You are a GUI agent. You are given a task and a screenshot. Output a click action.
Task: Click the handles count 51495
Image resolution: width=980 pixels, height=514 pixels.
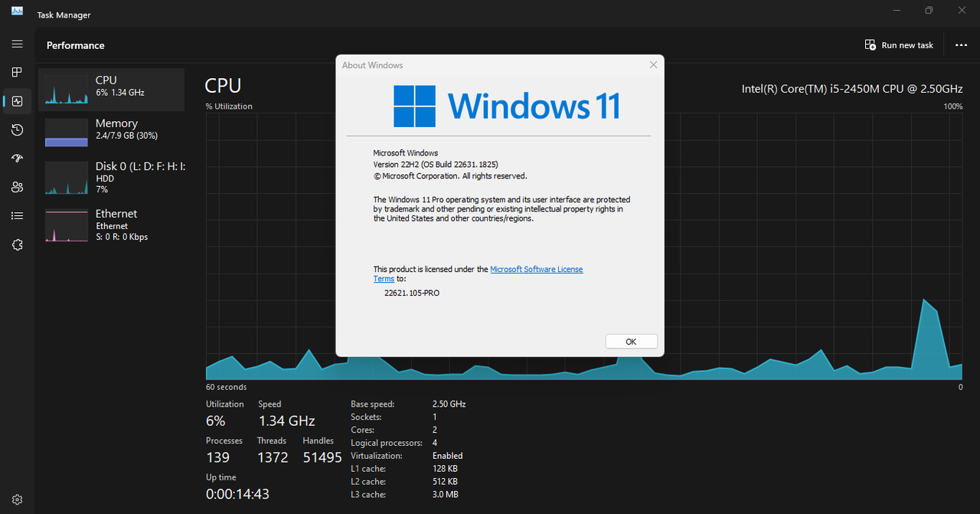pyautogui.click(x=322, y=457)
